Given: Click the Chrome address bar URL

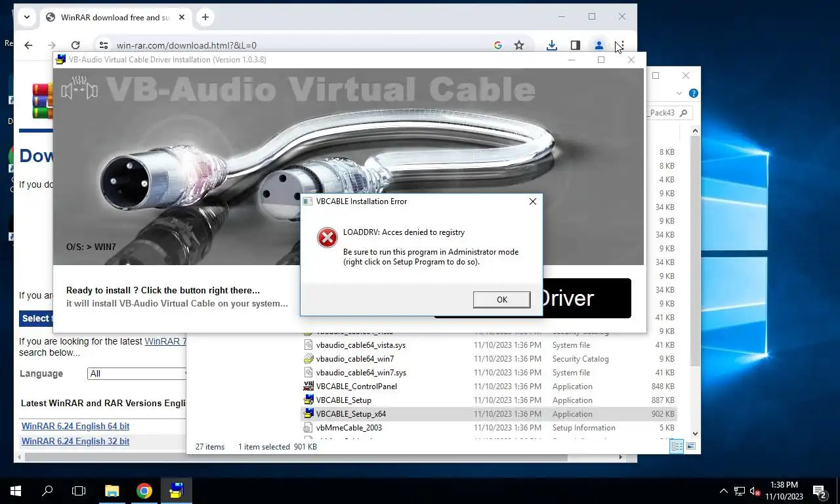Looking at the screenshot, I should click(186, 45).
